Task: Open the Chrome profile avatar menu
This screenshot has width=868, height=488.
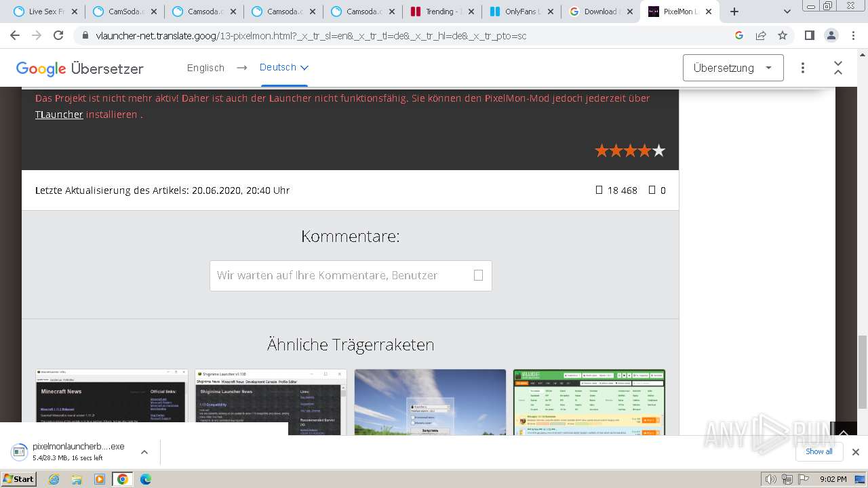Action: 831,36
